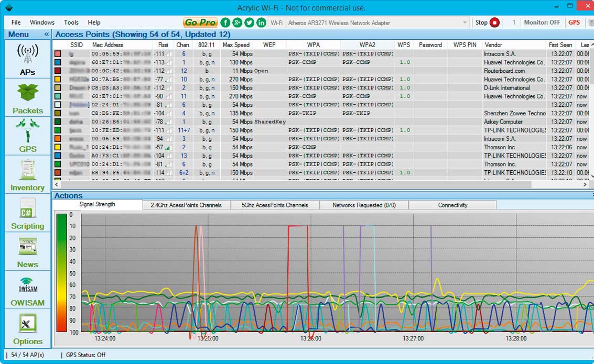Image resolution: width=594 pixels, height=364 pixels.
Task: Sort by Password column header
Action: click(430, 45)
